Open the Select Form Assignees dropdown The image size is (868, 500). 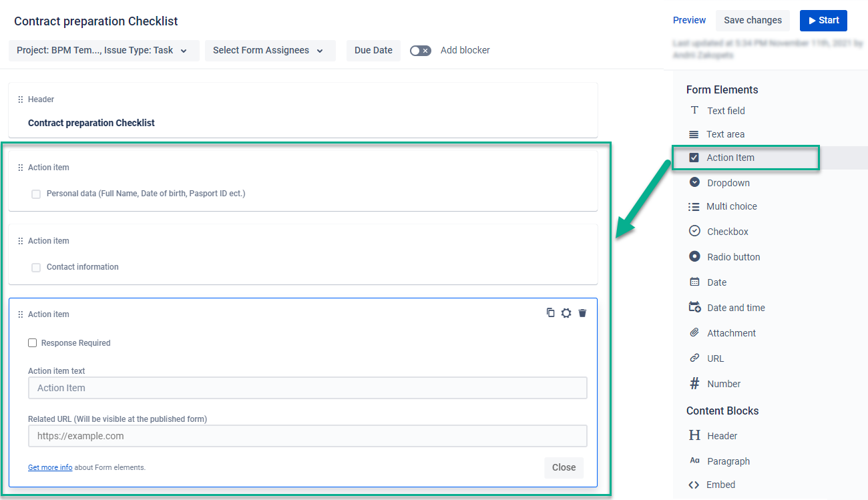click(270, 50)
